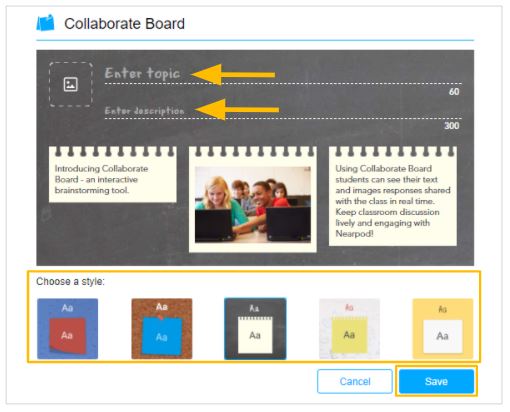Click the yellow arrow beside Enter description
Image resolution: width=510 pixels, height=412 pixels.
pos(237,109)
